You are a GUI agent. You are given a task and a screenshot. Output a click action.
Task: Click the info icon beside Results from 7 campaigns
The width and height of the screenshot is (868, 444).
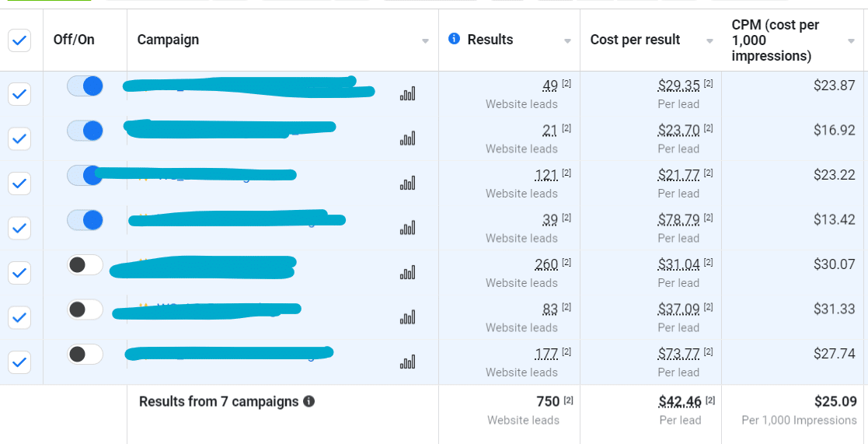click(309, 401)
